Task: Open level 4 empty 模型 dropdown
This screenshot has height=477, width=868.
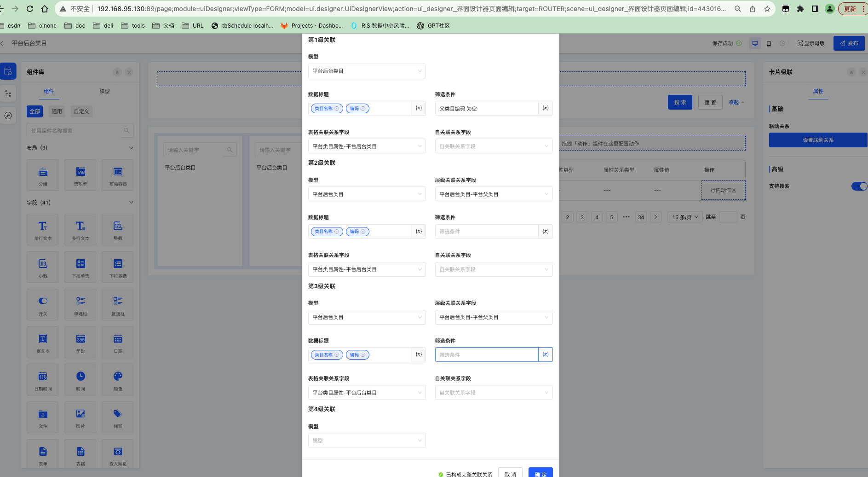Action: (367, 441)
